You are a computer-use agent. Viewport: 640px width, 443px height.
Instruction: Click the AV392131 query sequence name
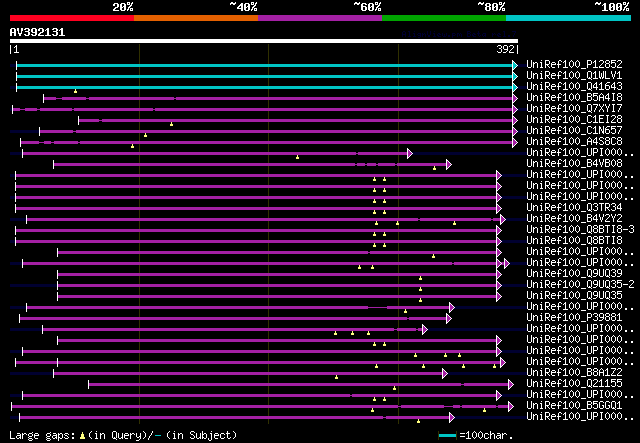pyautogui.click(x=37, y=32)
